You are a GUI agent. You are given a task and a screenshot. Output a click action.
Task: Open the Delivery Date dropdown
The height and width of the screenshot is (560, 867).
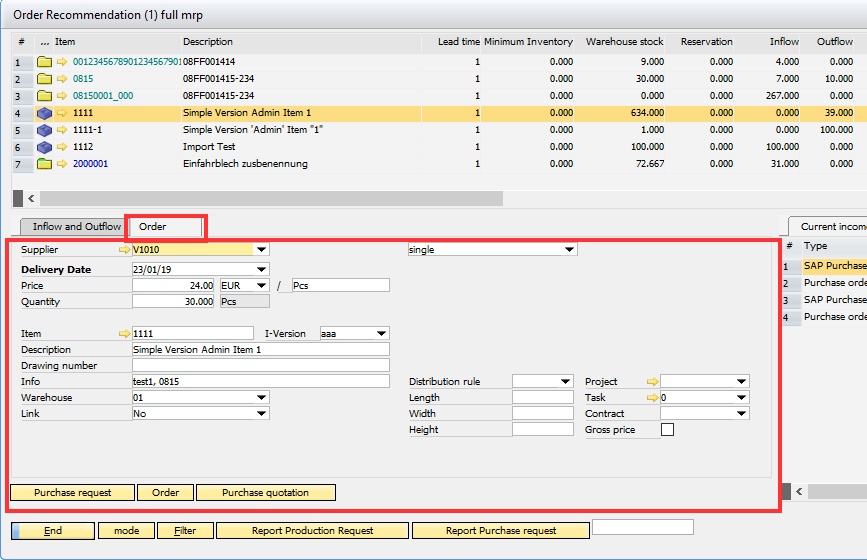click(x=262, y=270)
